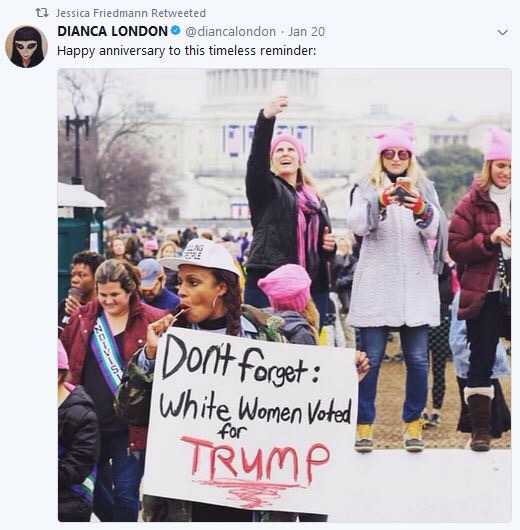Click the retweet arrows icon
520x530 pixels.
click(42, 13)
